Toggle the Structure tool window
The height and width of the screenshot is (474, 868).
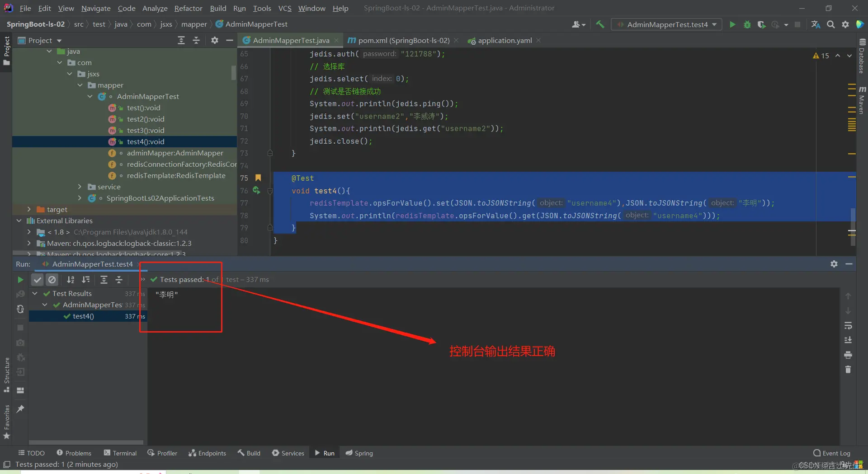[x=6, y=374]
